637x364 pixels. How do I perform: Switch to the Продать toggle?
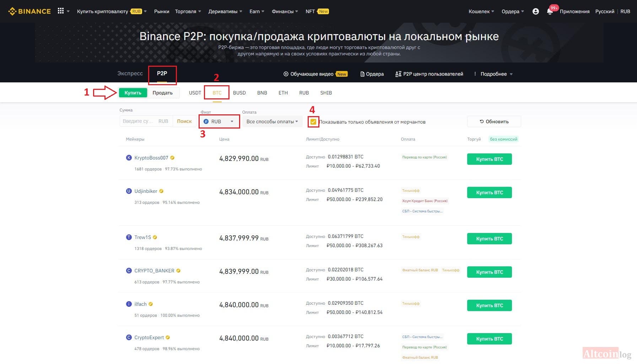pos(163,93)
